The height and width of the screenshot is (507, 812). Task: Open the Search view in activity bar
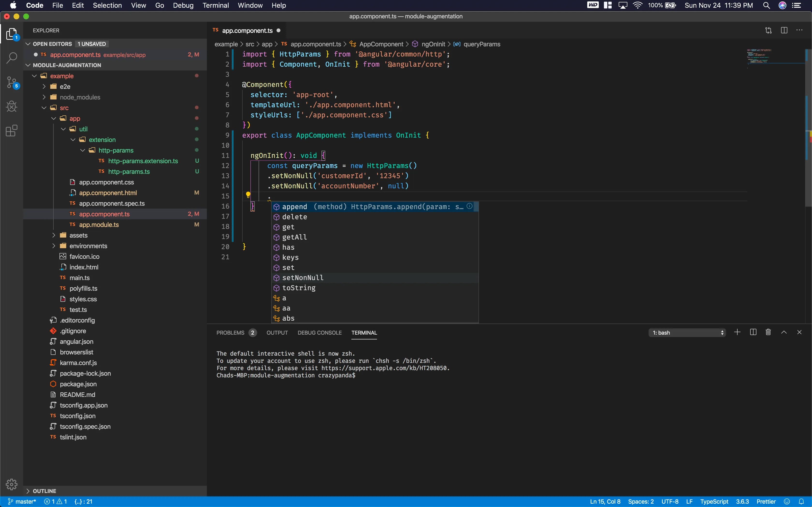(12, 58)
